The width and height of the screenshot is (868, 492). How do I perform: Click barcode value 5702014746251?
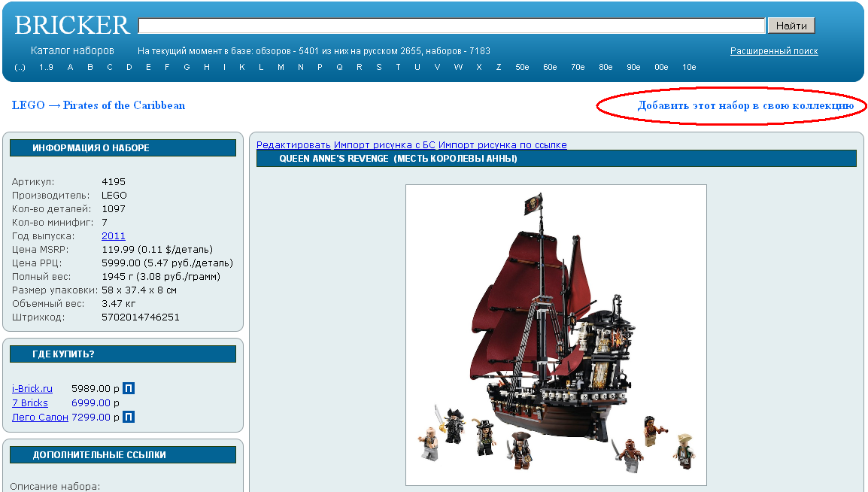coord(141,317)
